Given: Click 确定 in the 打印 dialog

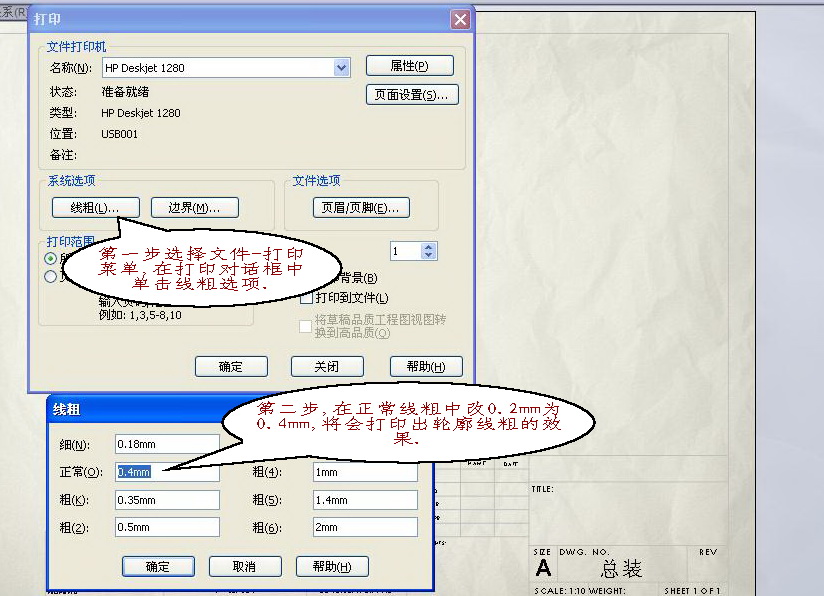Looking at the screenshot, I should [x=231, y=366].
